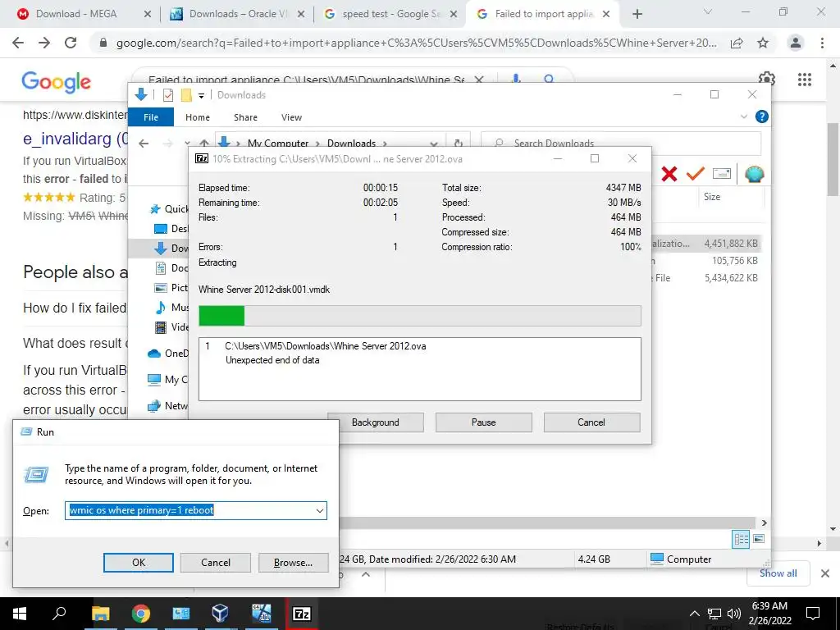The width and height of the screenshot is (840, 630).
Task: Select Music in navigation pane
Action: click(171, 308)
